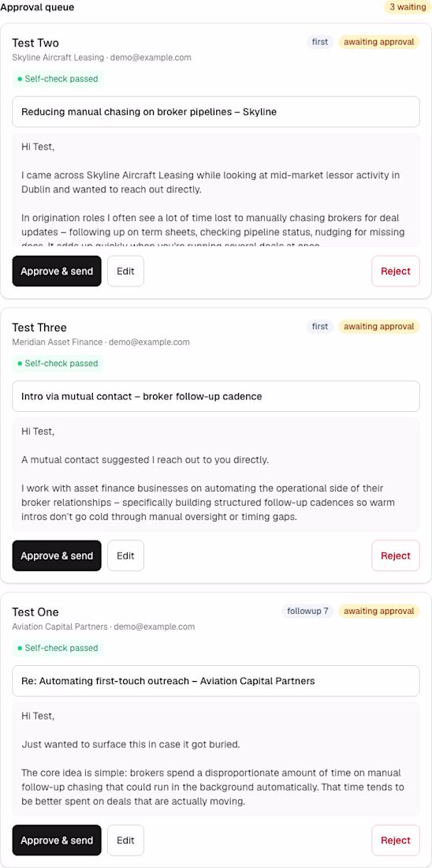
Task: Click the 'first' tag on Test Two
Action: point(320,42)
